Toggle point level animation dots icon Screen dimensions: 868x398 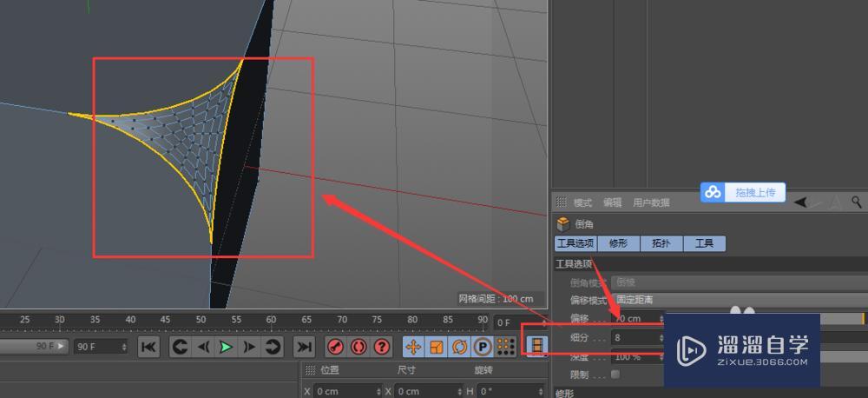click(506, 347)
